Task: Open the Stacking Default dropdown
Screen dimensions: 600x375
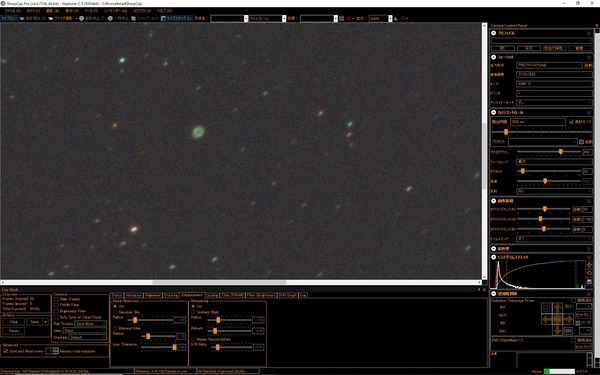Action: pos(88,338)
